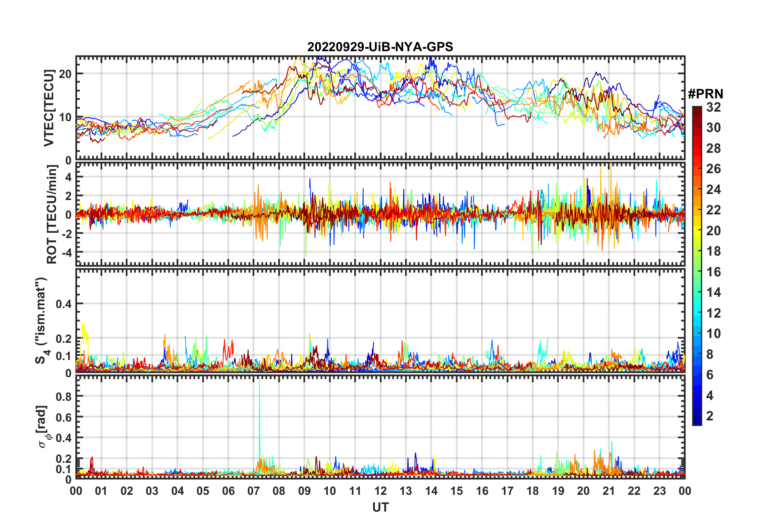Click the #PRN colorbar label
Image resolution: width=761 pixels, height=532 pixels.
705,94
